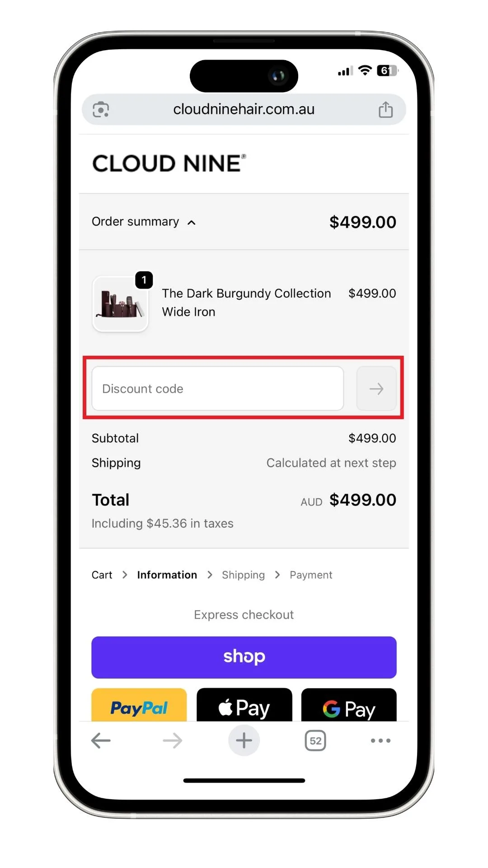The image size is (488, 868).
Task: Tap the share icon in address bar
Action: (x=385, y=109)
